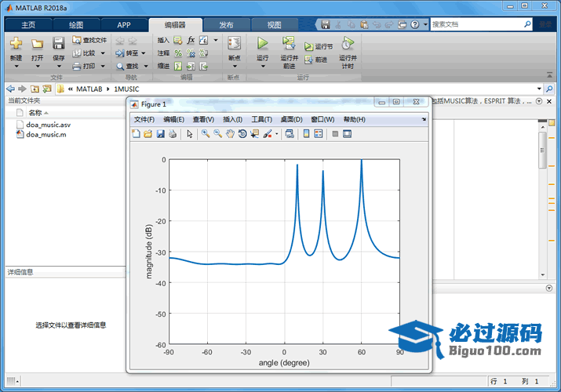561x392 pixels.
Task: Expand the Print (打印) dropdown
Action: (x=103, y=66)
